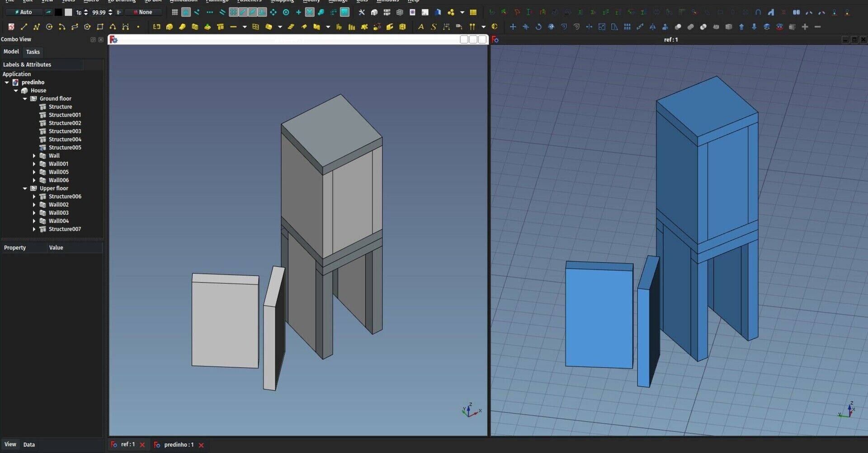Viewport: 868px width, 453px height.
Task: Switch to the Tasks tab
Action: [33, 52]
